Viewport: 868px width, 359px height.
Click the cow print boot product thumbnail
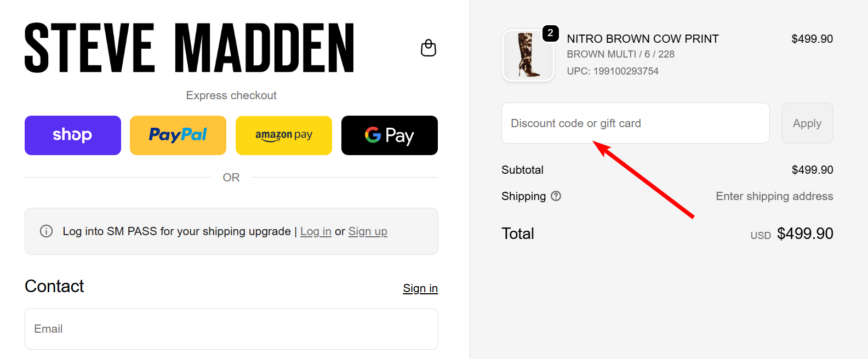[528, 56]
